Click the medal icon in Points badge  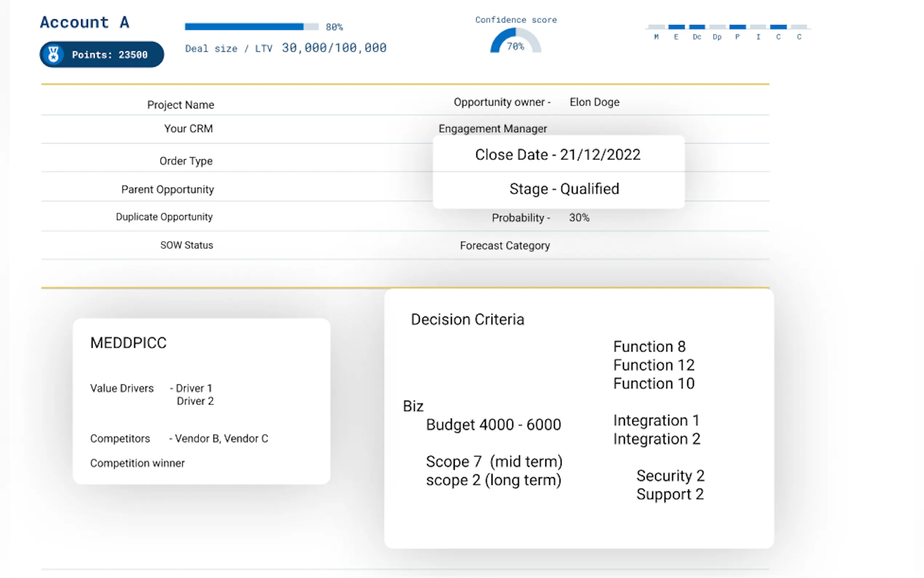click(53, 54)
